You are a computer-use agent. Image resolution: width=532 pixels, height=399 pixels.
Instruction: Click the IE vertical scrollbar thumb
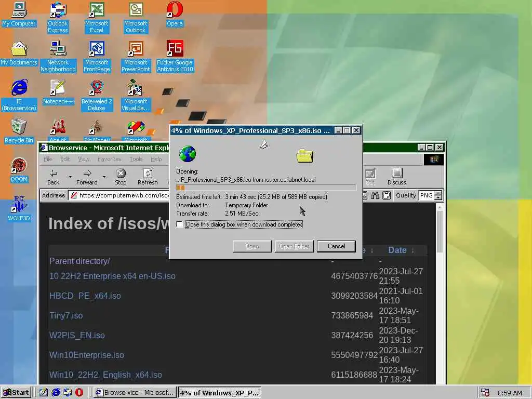tap(440, 231)
